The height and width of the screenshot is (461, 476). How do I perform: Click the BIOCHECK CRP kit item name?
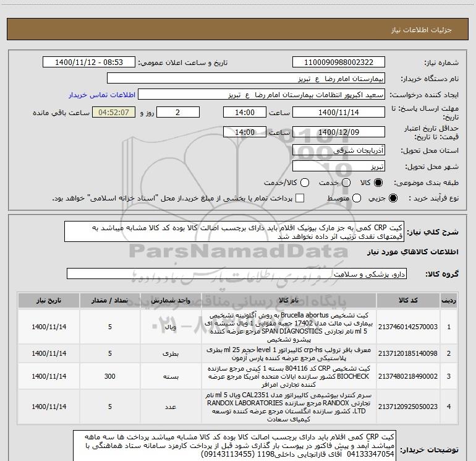[x=289, y=376]
